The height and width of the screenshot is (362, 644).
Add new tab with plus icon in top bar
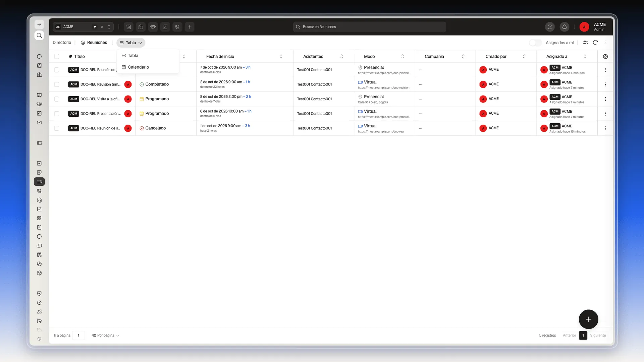[190, 27]
